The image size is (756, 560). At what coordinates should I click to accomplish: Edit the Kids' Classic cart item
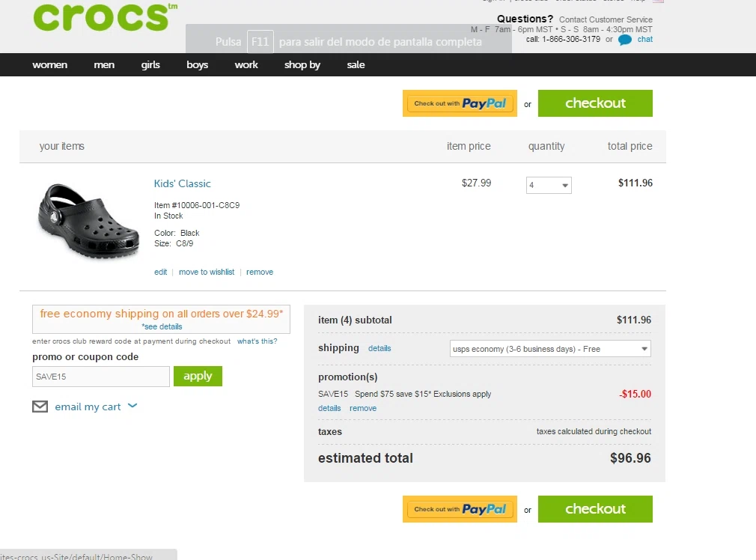[160, 272]
